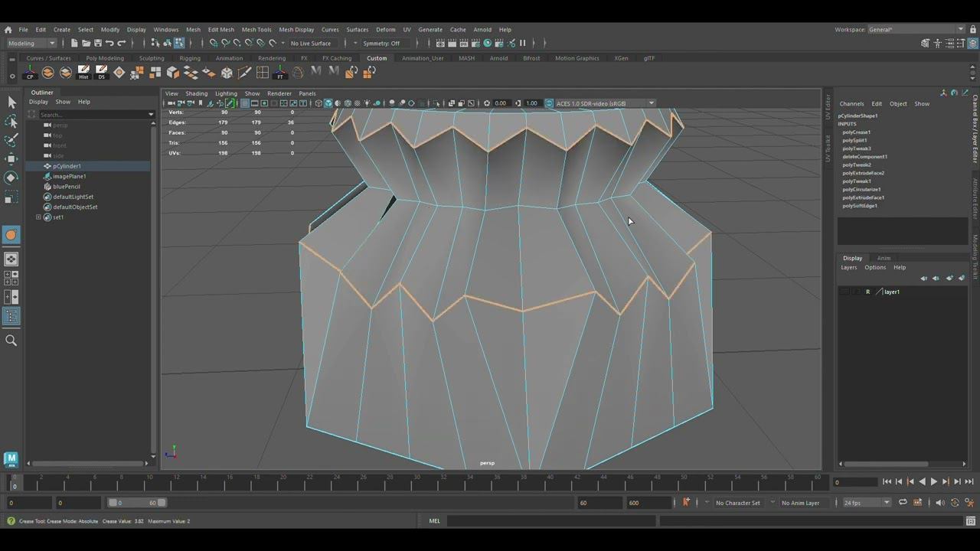This screenshot has width=980, height=551.
Task: Toggle the workspace lock icon
Action: pos(972,29)
